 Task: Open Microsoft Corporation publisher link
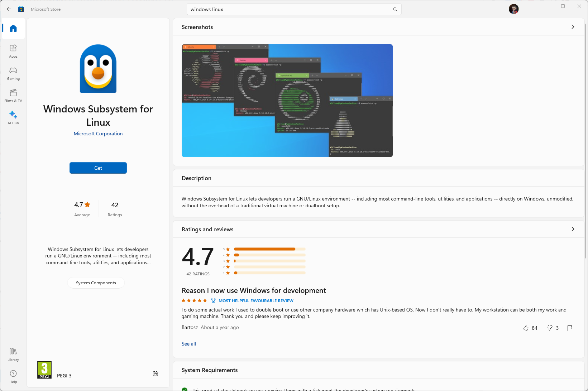coord(98,134)
